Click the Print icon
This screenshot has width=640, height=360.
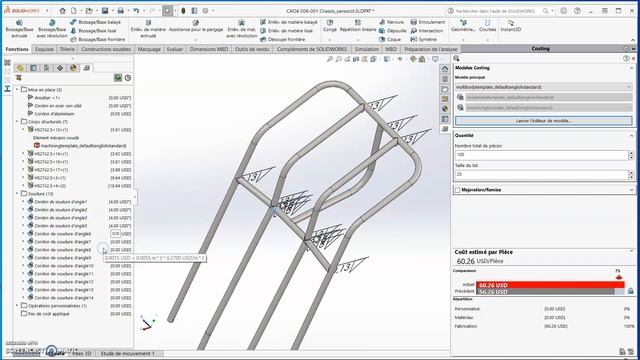tap(120, 11)
